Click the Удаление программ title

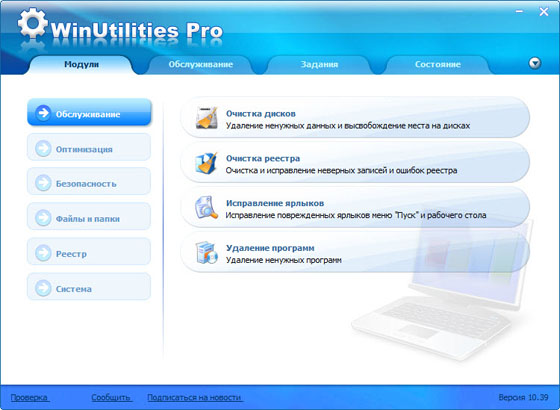pos(270,248)
